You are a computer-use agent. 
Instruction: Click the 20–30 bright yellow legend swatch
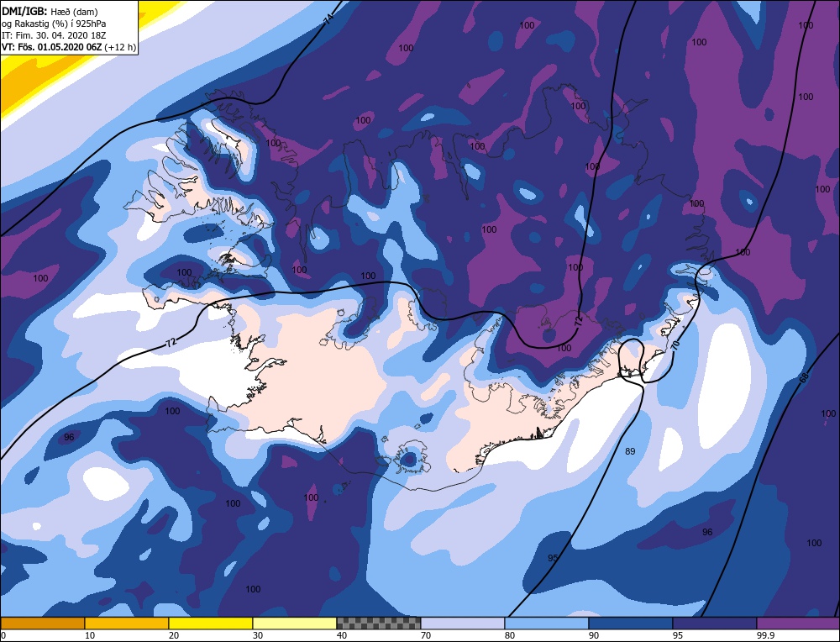(211, 624)
